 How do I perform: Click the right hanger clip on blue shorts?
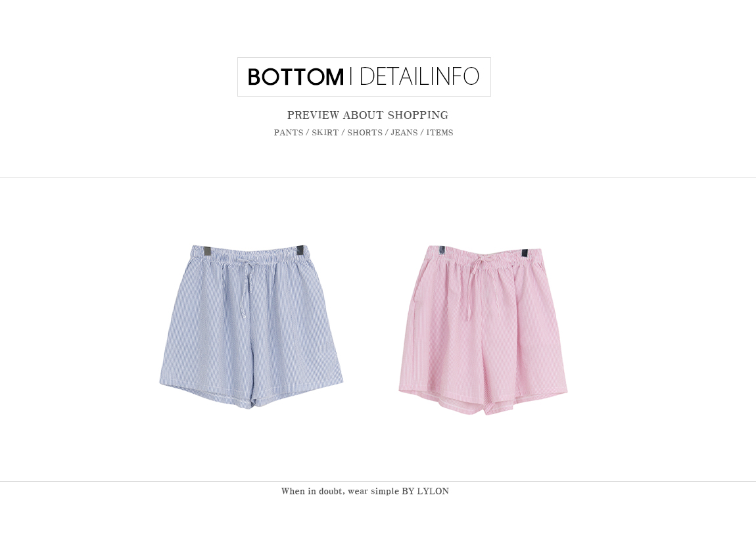[x=300, y=250]
